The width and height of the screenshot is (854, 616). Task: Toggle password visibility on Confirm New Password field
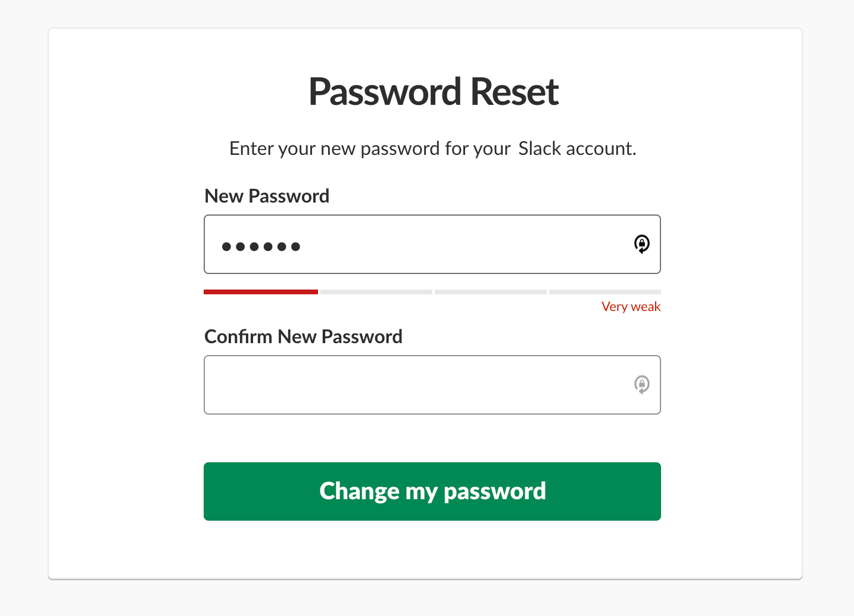641,384
